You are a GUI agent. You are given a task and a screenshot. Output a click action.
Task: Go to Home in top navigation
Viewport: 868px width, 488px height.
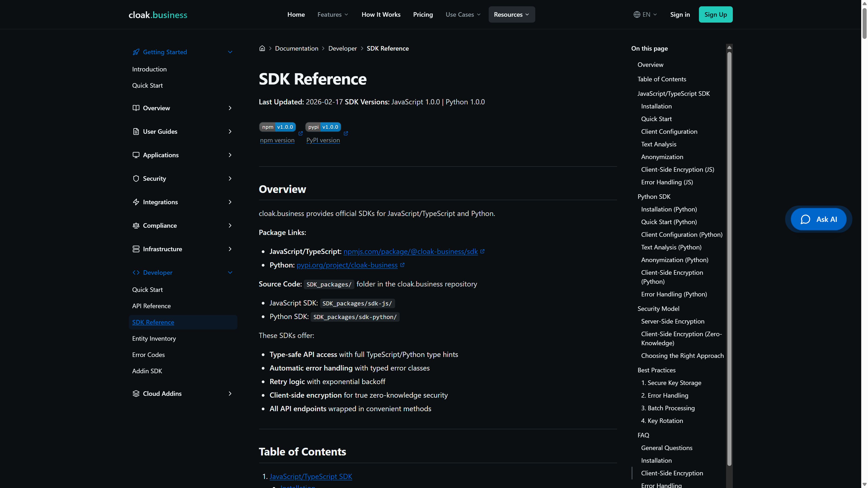296,14
